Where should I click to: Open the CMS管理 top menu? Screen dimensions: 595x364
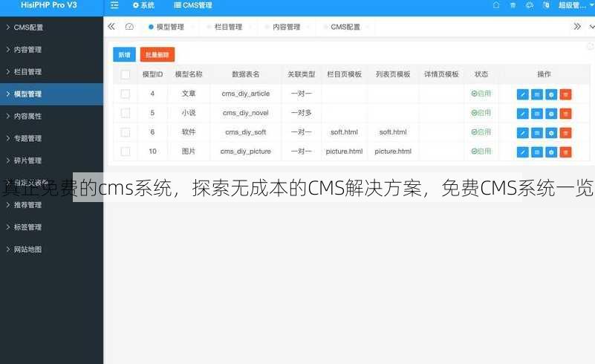click(193, 5)
